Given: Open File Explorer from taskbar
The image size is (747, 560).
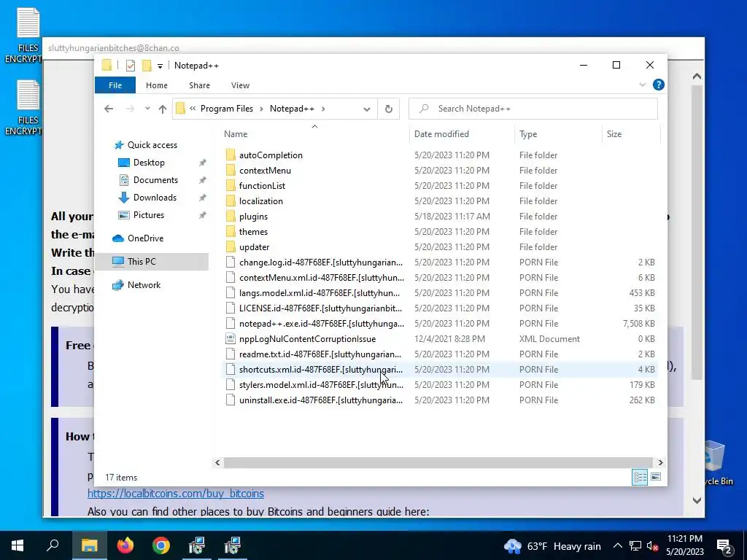Looking at the screenshot, I should click(89, 545).
